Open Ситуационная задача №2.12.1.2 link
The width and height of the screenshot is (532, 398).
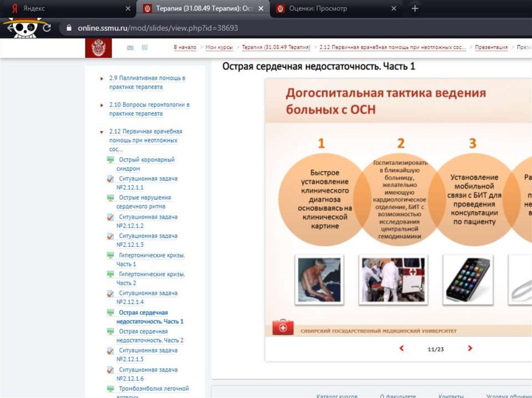point(147,222)
